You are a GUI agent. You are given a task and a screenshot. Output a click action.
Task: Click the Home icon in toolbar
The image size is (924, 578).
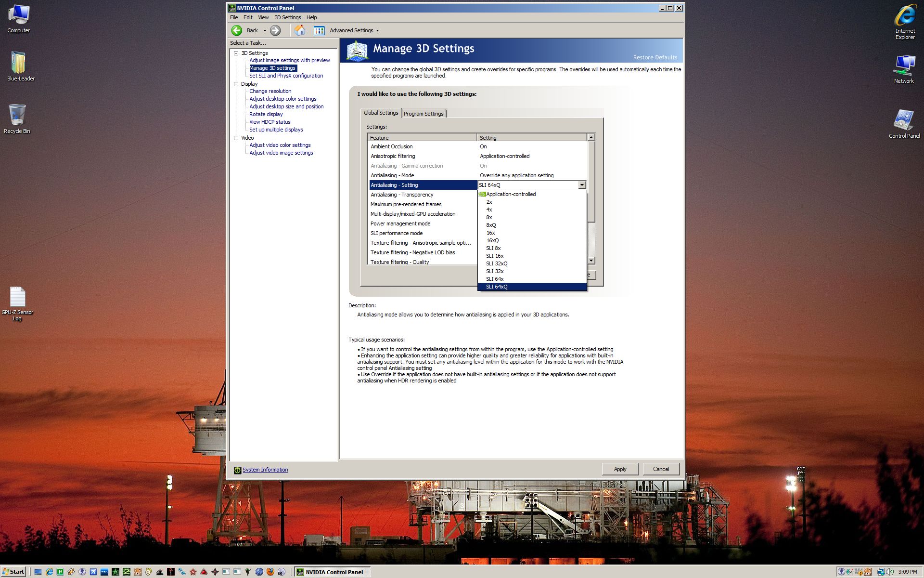(300, 30)
